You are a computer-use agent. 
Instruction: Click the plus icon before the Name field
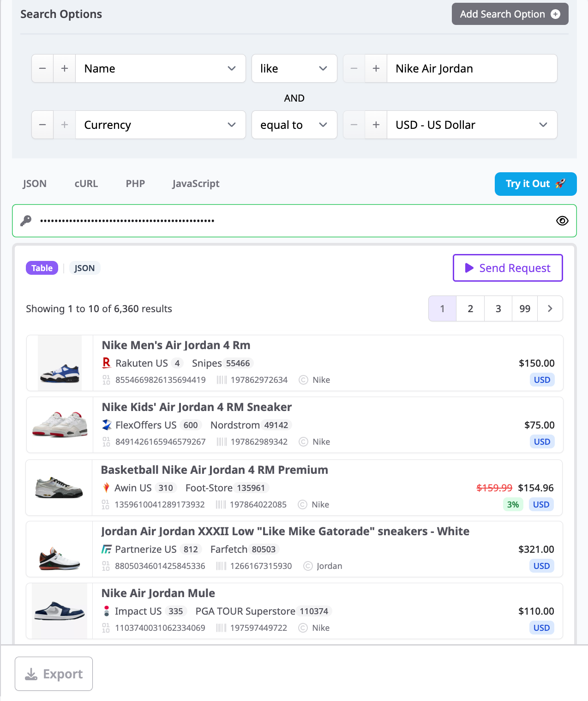pyautogui.click(x=65, y=68)
